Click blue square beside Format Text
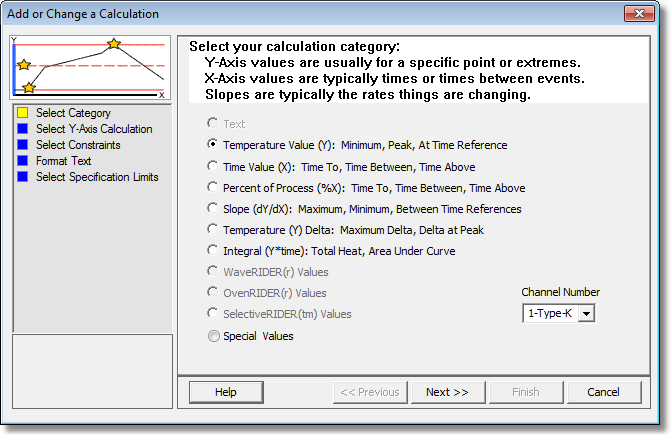The width and height of the screenshot is (672, 437). [23, 161]
